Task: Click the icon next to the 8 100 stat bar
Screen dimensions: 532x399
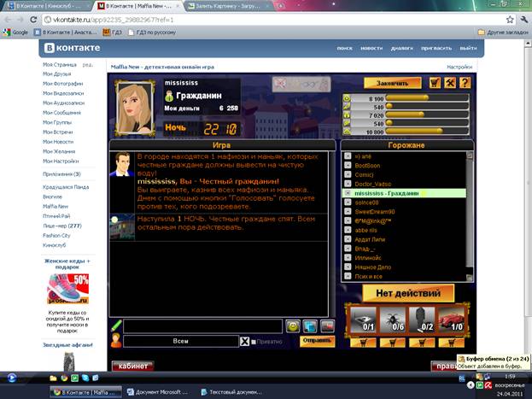Action: pyautogui.click(x=347, y=98)
